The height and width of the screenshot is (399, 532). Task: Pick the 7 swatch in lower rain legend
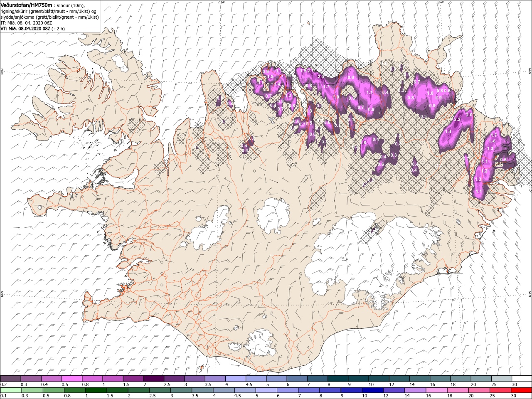(308, 390)
